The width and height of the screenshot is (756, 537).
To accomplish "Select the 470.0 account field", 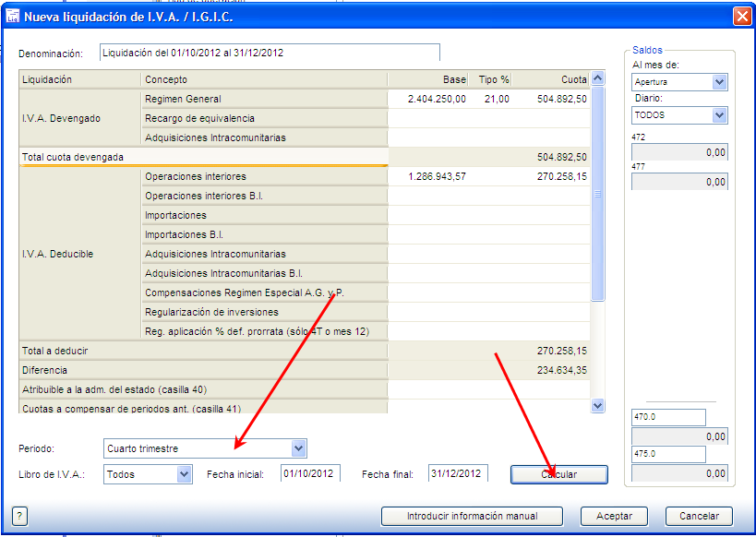I will 667,418.
